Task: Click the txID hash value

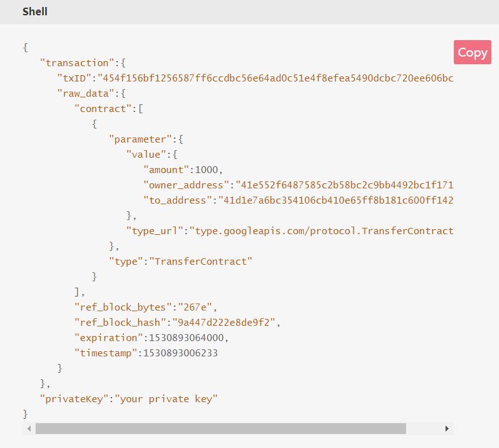Action: (275, 78)
